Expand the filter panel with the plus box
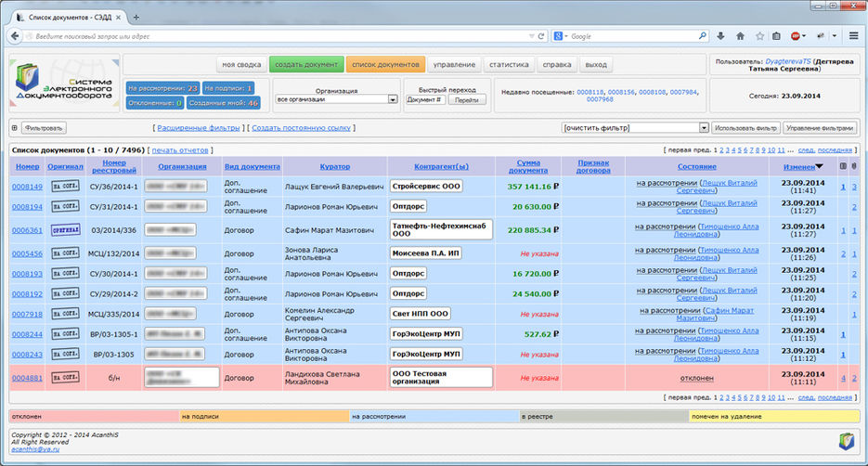The height and width of the screenshot is (466, 868). pyautogui.click(x=15, y=128)
